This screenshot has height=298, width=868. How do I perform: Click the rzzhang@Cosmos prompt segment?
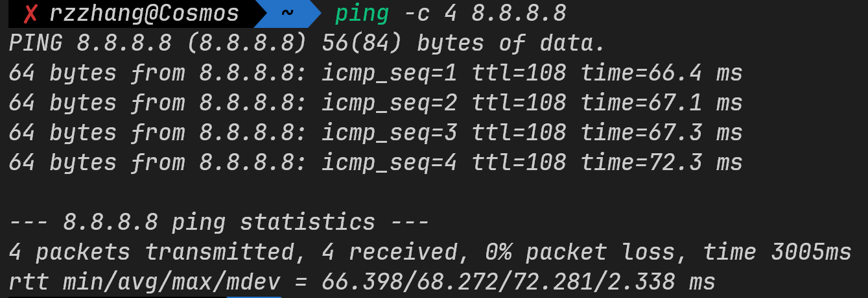[144, 13]
